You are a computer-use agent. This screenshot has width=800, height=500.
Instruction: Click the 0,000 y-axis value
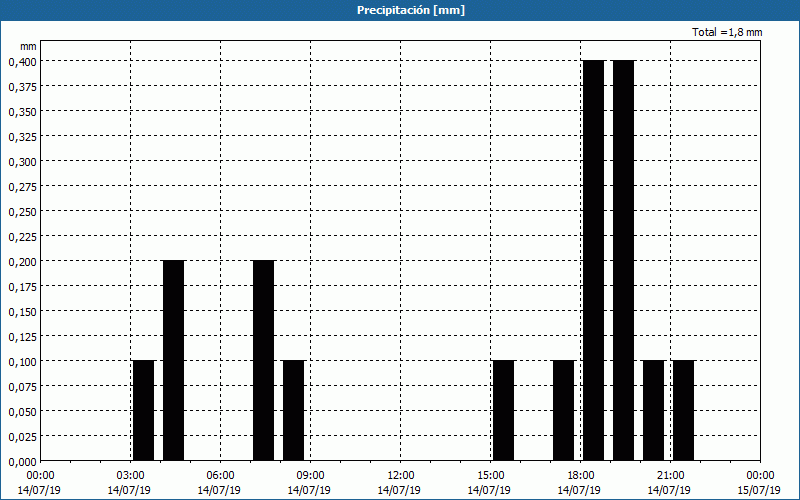(22, 462)
